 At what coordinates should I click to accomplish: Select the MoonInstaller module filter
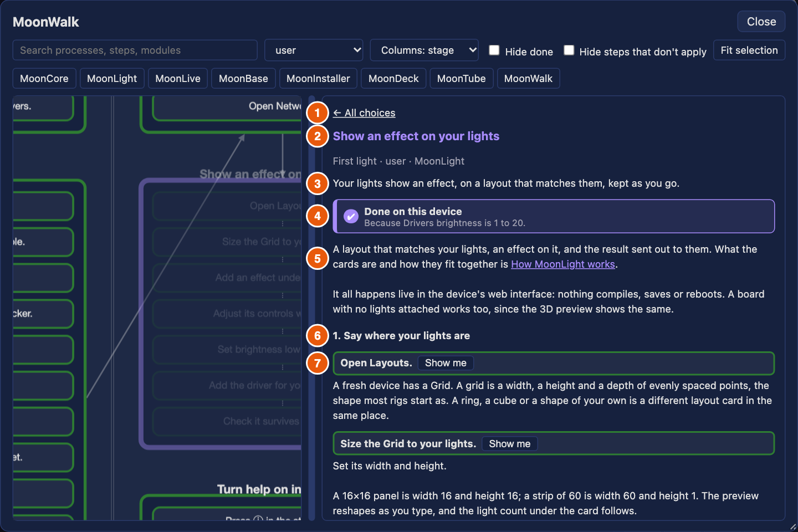318,79
